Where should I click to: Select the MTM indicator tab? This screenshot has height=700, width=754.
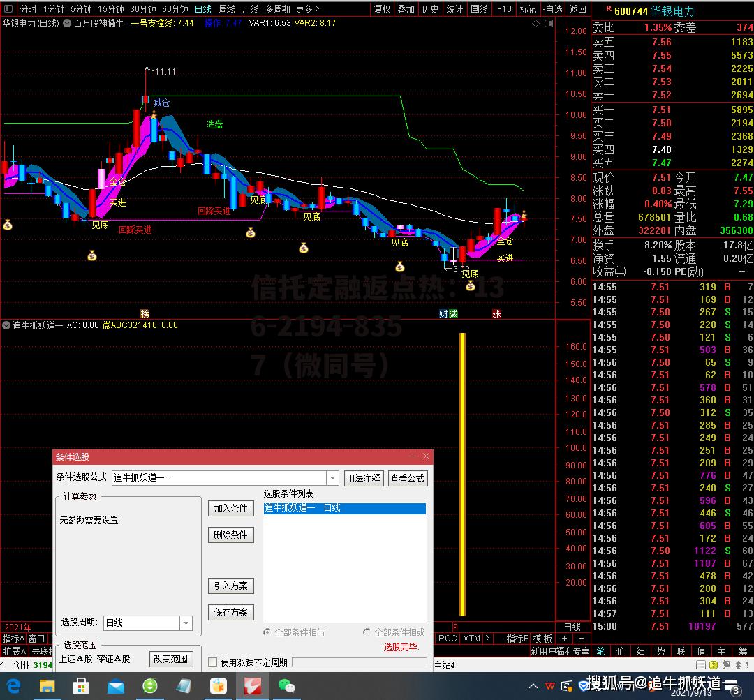(x=471, y=639)
